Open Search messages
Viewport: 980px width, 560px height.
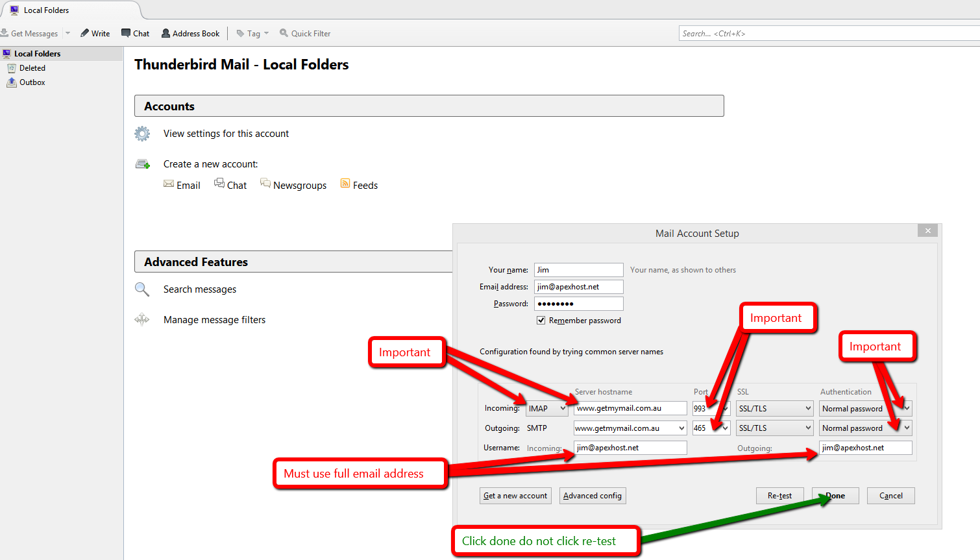(x=200, y=289)
